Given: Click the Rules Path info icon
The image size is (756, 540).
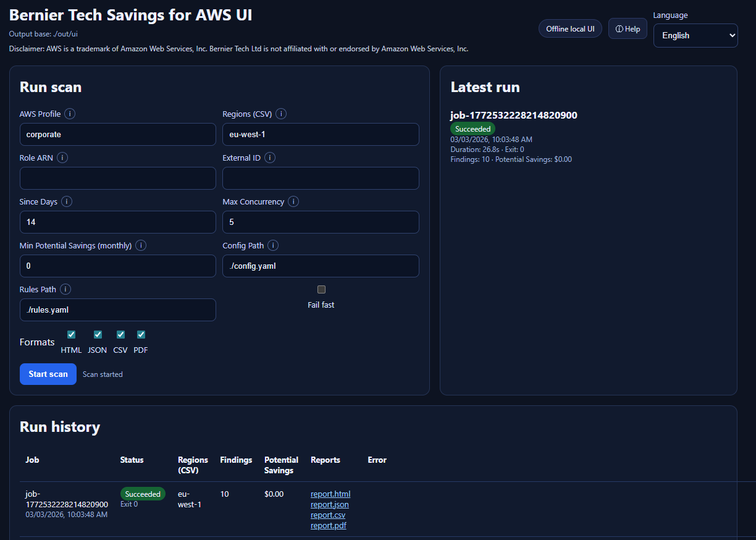Looking at the screenshot, I should point(65,289).
